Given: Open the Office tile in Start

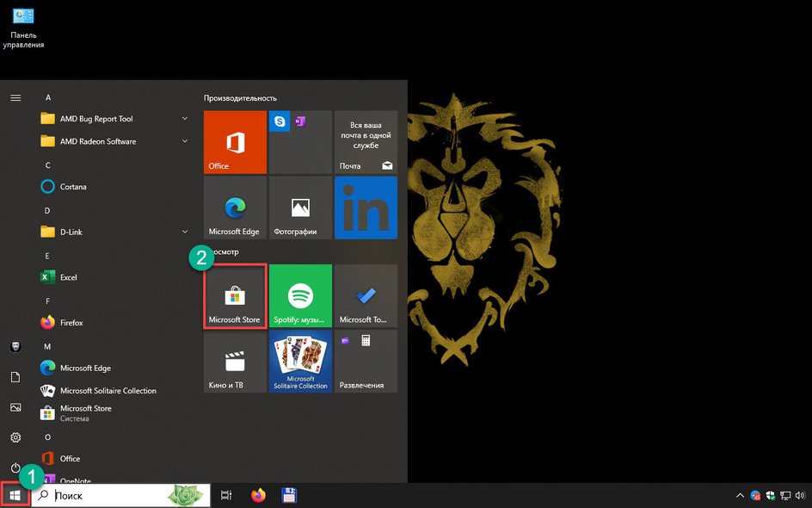Looking at the screenshot, I should pyautogui.click(x=235, y=142).
